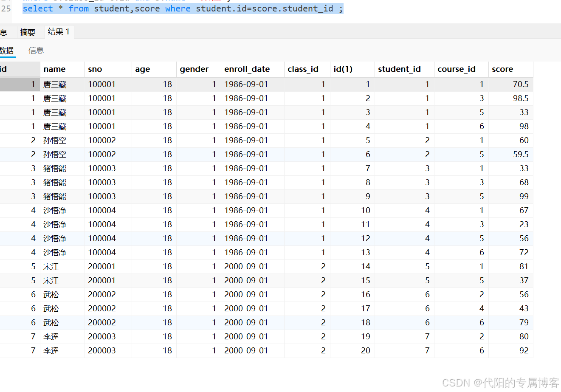Click the select keyword in query line 25

38,8
